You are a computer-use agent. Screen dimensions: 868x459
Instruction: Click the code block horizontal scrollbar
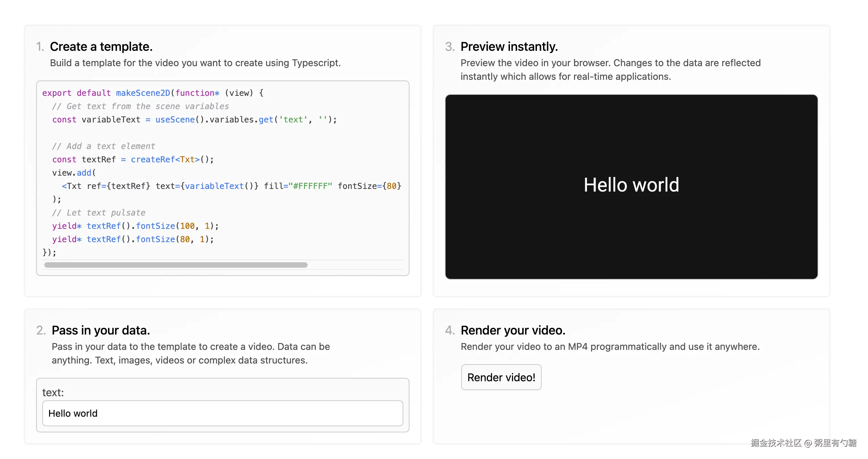(x=176, y=265)
